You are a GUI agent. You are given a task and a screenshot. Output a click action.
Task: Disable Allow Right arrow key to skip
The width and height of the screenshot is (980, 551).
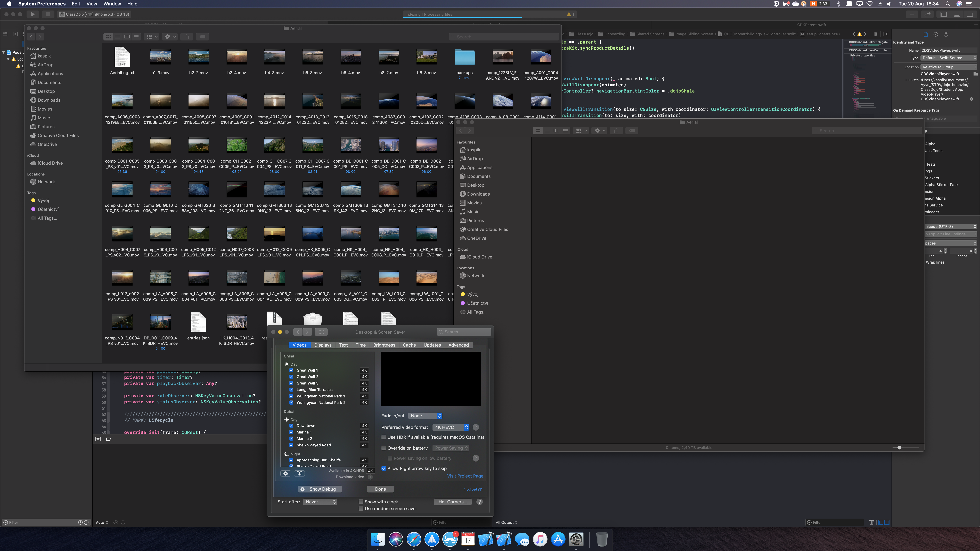384,469
